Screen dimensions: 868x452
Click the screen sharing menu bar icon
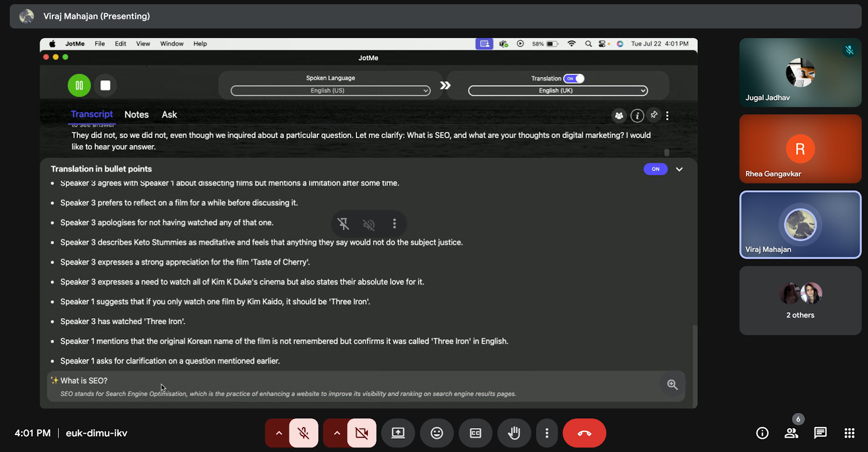click(x=484, y=44)
